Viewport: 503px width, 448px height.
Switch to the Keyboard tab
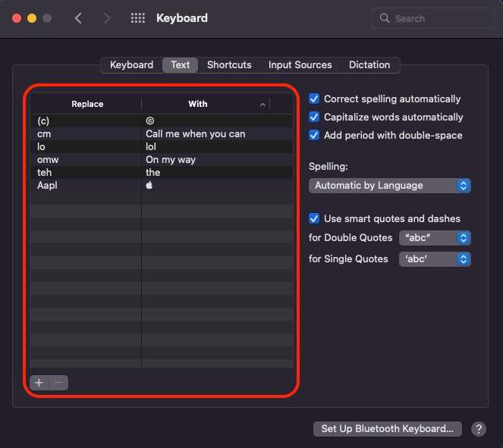[131, 65]
